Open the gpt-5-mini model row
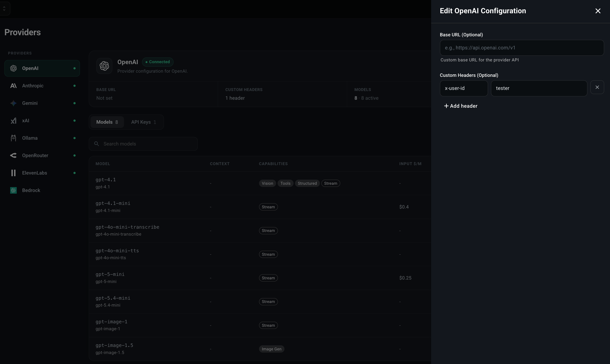This screenshot has height=364, width=610. 260,278
